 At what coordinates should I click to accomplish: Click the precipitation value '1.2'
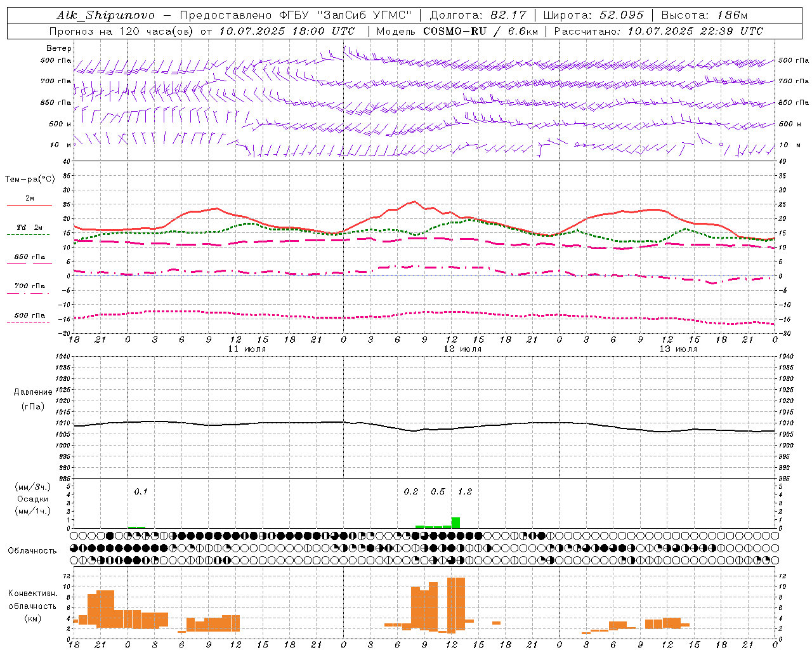[x=465, y=491]
